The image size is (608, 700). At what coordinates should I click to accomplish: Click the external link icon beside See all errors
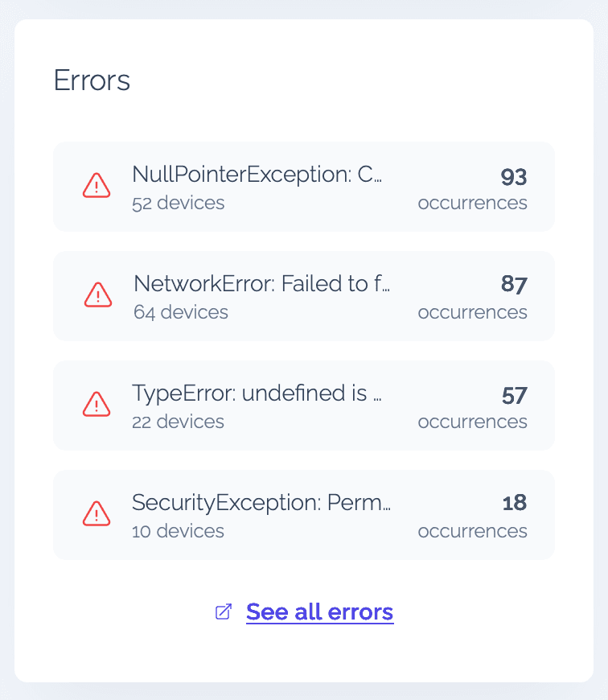pyautogui.click(x=224, y=612)
